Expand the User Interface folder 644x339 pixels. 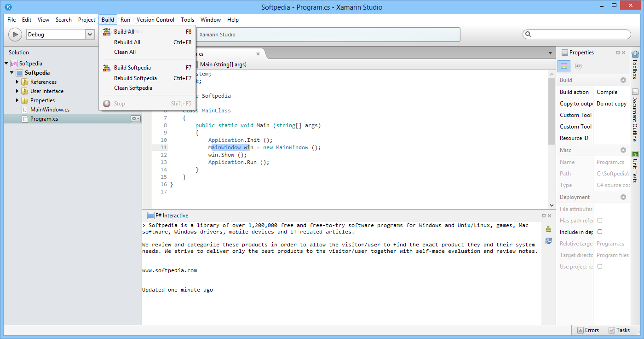coord(17,91)
